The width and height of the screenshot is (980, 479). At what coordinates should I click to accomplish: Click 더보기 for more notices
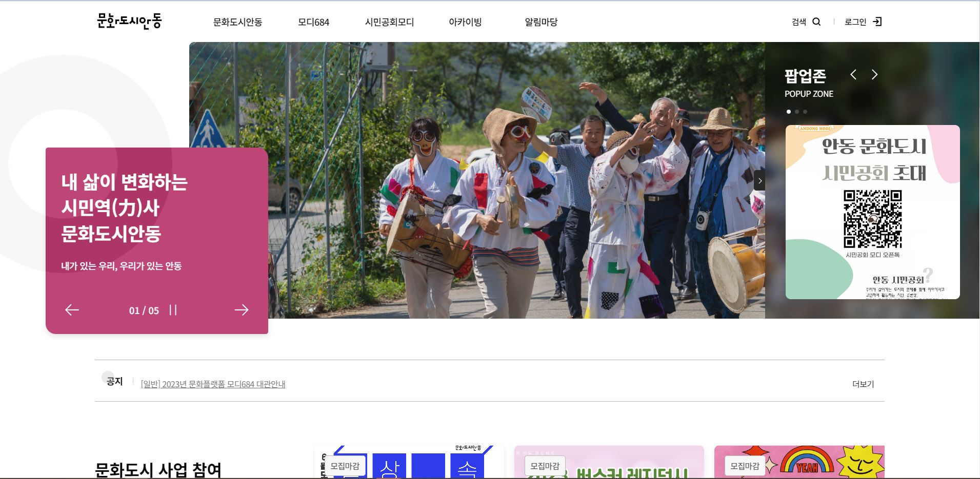tap(863, 384)
